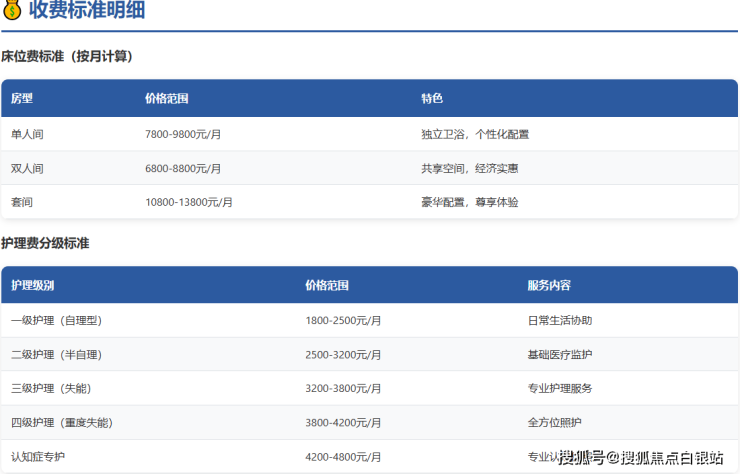Click the 认知症专护 row label
The height and width of the screenshot is (474, 740).
coord(38,457)
